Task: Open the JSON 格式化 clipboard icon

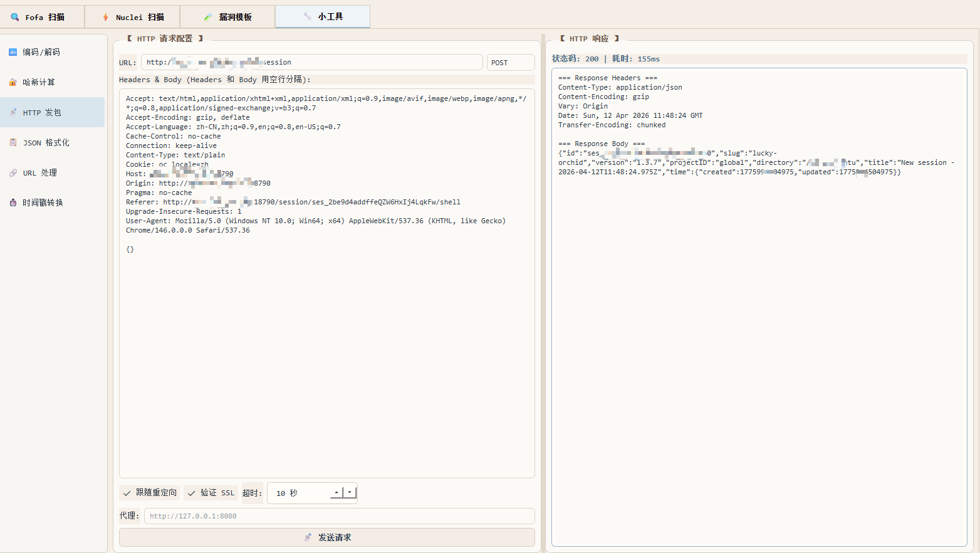Action: (x=13, y=142)
